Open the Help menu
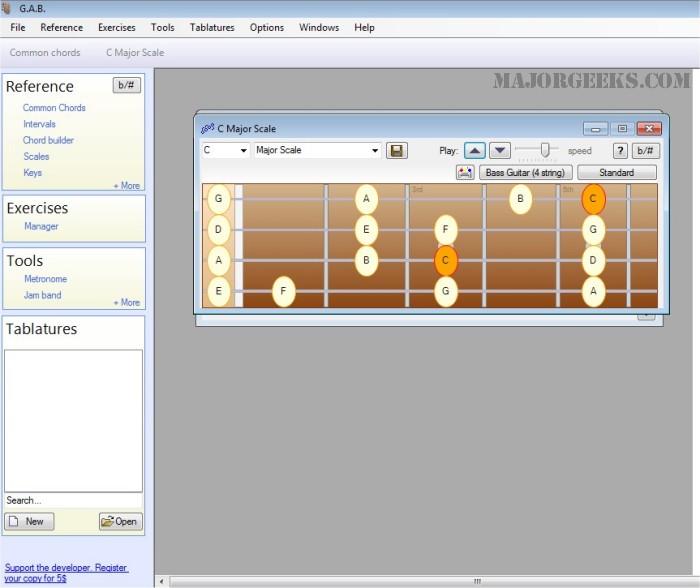The image size is (700, 588). click(364, 28)
